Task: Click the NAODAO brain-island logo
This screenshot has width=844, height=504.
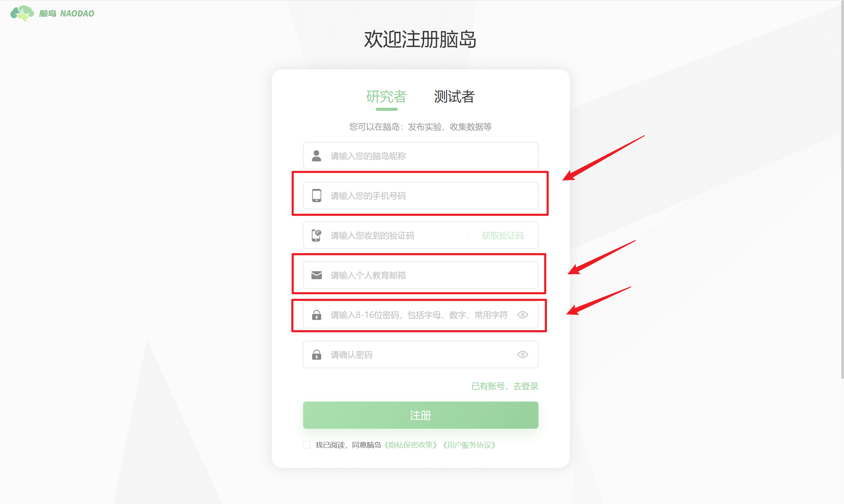Action: coord(52,13)
